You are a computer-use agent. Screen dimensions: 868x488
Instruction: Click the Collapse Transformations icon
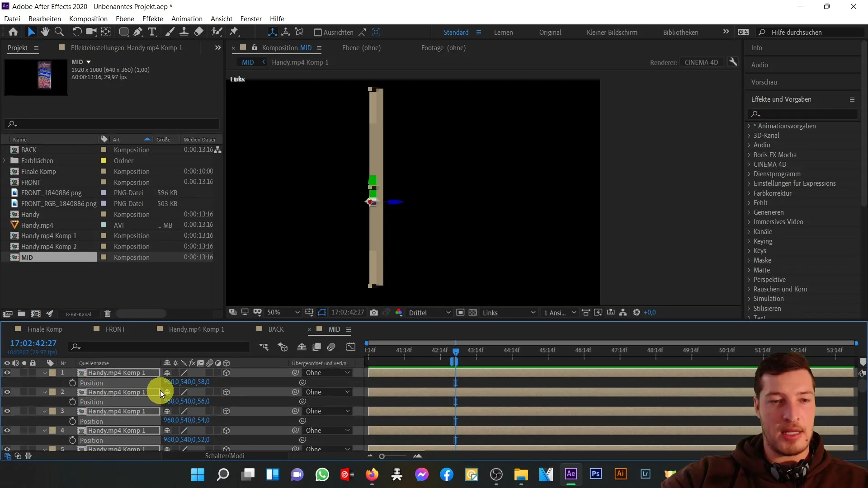[175, 363]
